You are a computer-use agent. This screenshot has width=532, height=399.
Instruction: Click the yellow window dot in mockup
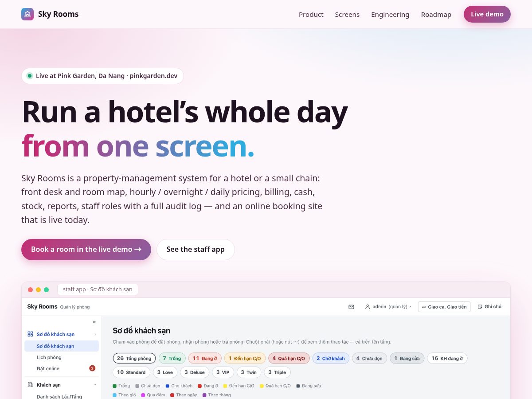tap(38, 289)
